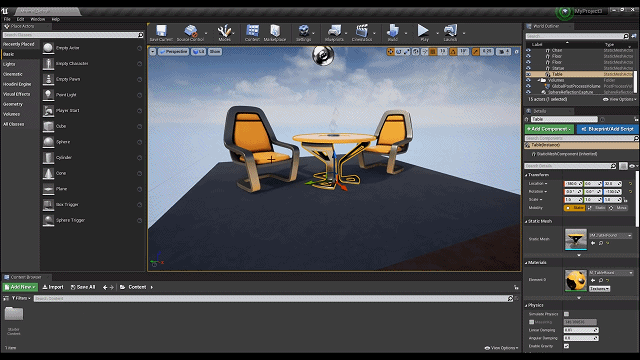Screen dimensions: 640x360
Task: Click the Build toolbar icon
Action: (x=393, y=33)
